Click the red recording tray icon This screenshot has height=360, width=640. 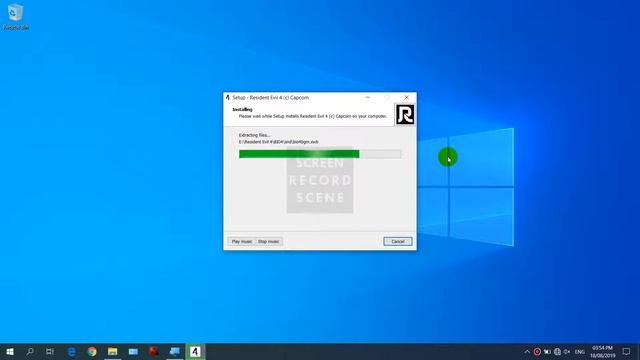click(x=537, y=352)
